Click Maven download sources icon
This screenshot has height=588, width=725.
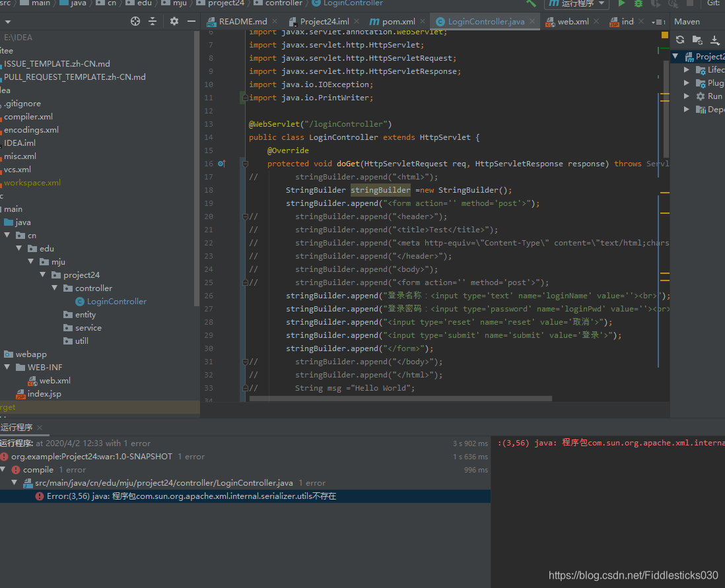tap(715, 40)
